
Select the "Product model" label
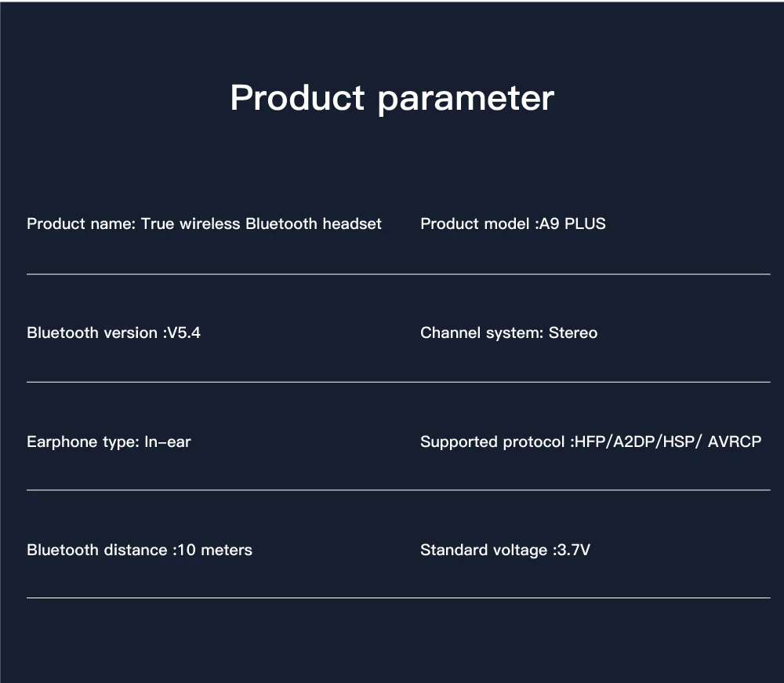point(474,223)
